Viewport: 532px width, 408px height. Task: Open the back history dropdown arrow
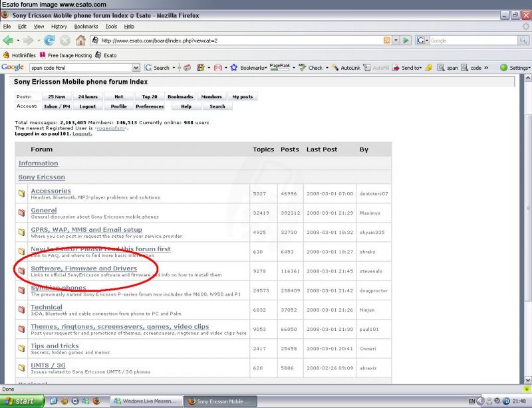click(x=18, y=41)
